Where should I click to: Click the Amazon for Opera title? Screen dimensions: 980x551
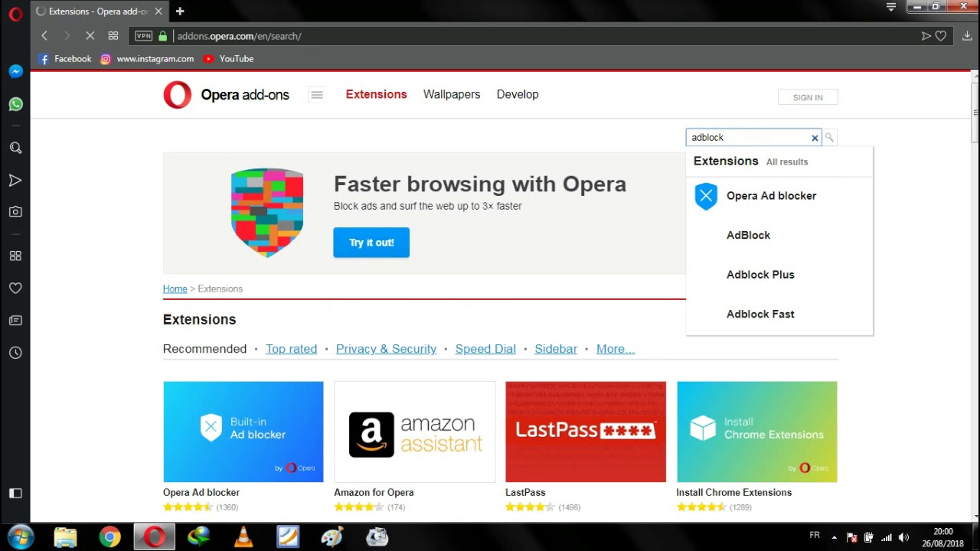[374, 493]
